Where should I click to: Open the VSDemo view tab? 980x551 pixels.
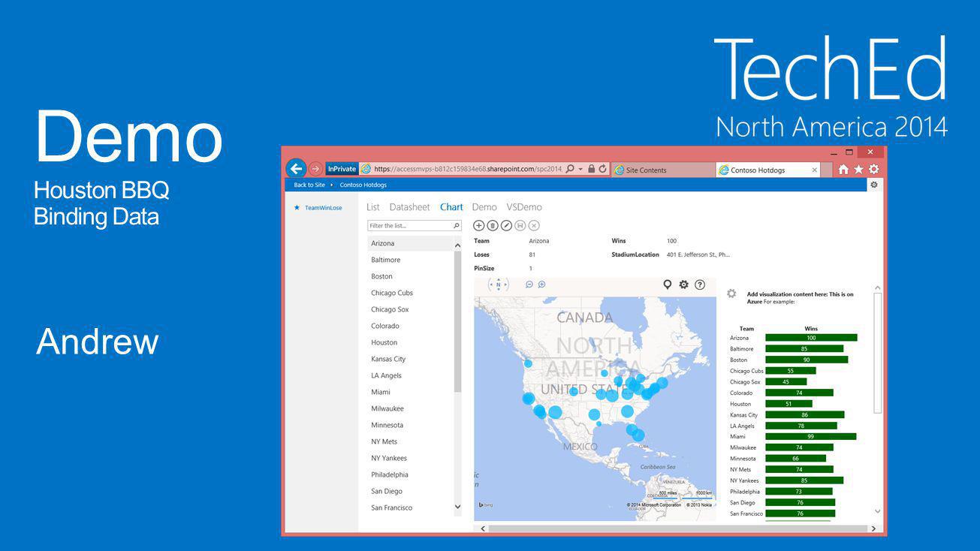point(524,207)
